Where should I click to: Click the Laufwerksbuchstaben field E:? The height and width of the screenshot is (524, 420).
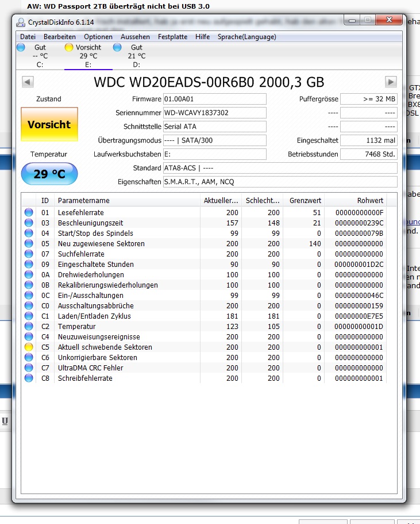click(215, 154)
